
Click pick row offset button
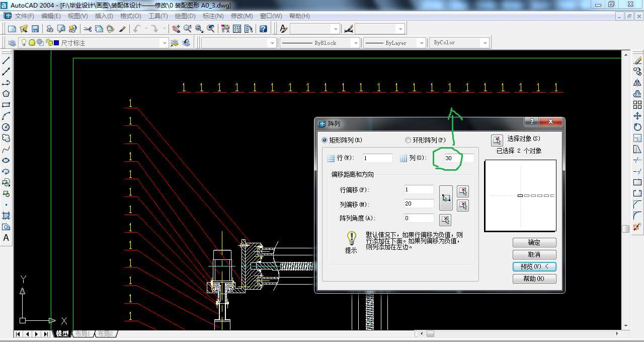pyautogui.click(x=463, y=191)
